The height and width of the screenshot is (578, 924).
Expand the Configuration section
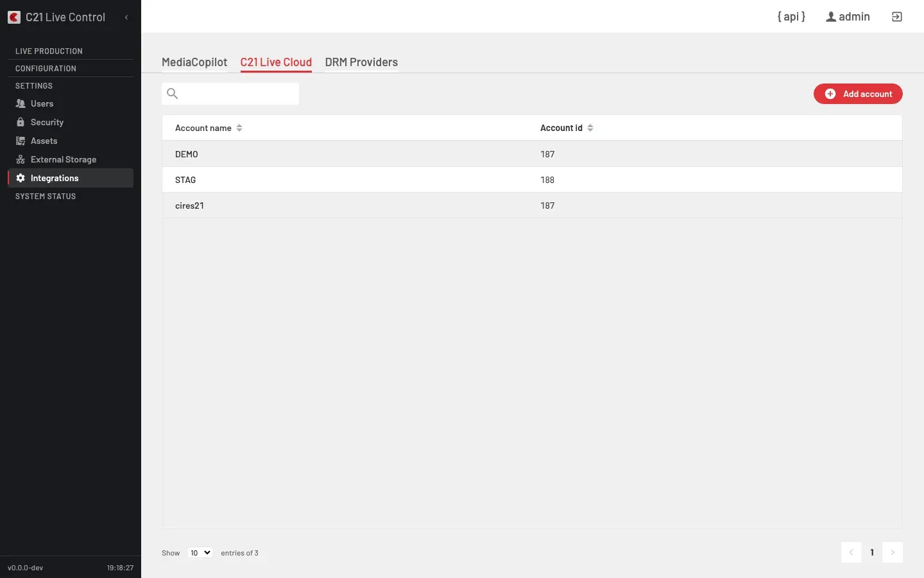click(46, 69)
